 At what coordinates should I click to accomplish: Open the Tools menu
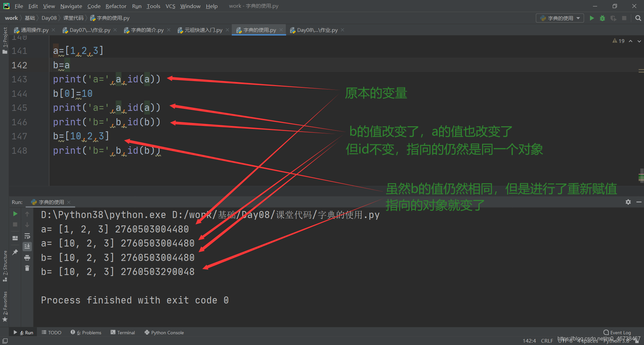(x=153, y=6)
